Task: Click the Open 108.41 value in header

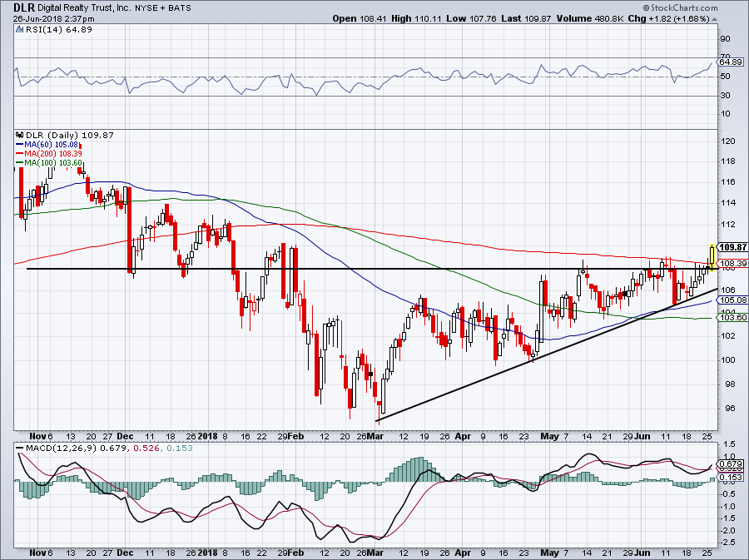Action: (360, 18)
